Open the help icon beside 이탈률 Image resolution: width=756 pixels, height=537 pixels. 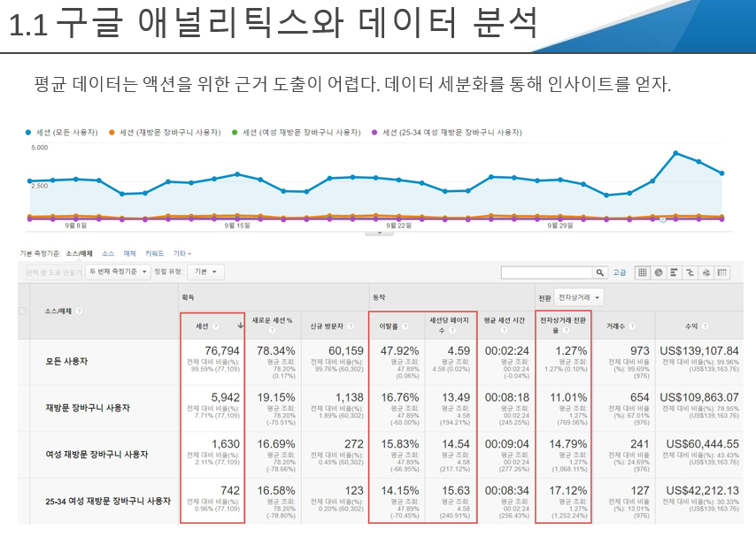(405, 326)
